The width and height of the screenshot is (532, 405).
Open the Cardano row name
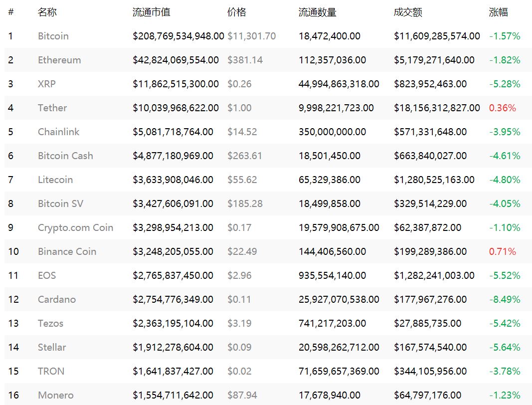click(x=57, y=299)
